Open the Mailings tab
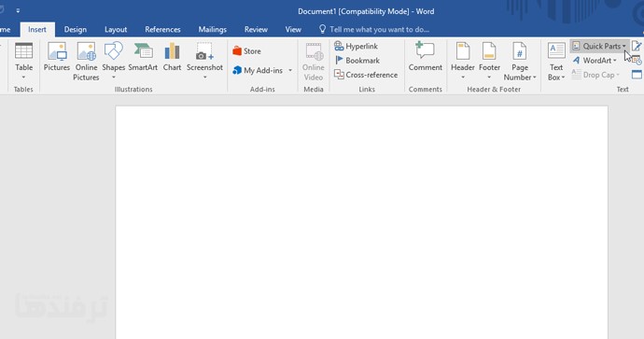 [213, 30]
